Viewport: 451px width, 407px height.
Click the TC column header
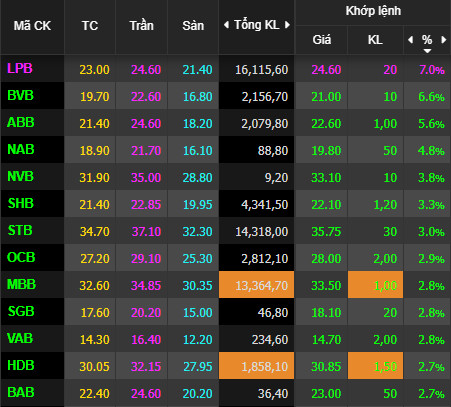pyautogui.click(x=90, y=26)
